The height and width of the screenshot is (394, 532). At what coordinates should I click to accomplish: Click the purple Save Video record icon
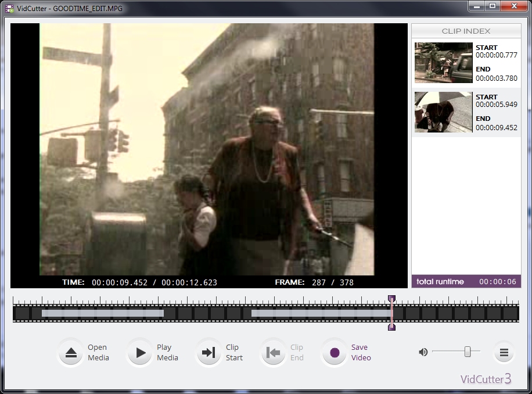(x=335, y=353)
